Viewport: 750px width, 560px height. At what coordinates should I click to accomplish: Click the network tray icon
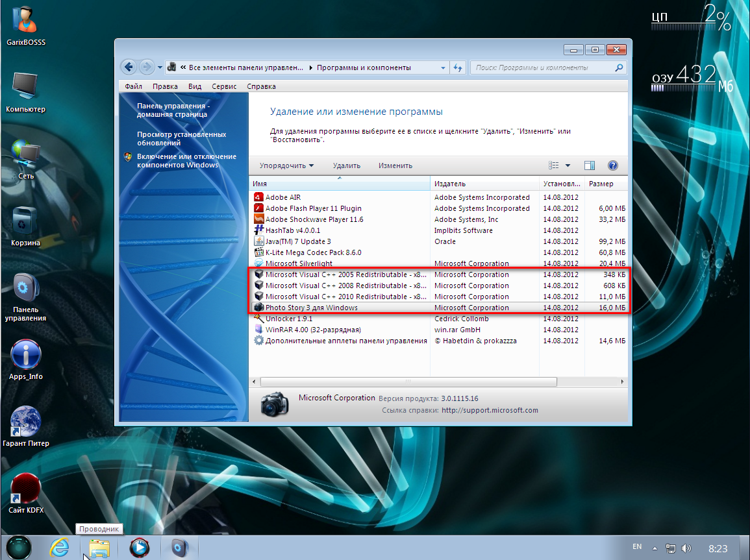click(671, 548)
